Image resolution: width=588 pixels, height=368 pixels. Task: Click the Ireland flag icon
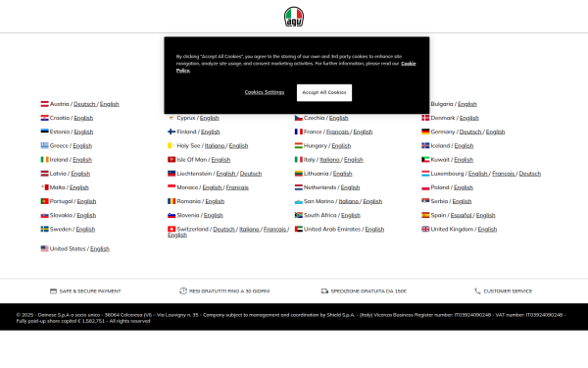45,160
